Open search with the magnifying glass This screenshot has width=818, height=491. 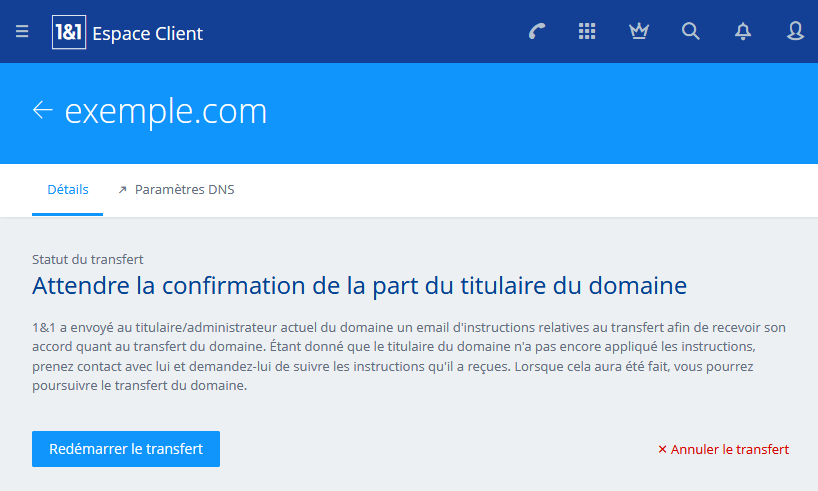pos(691,31)
